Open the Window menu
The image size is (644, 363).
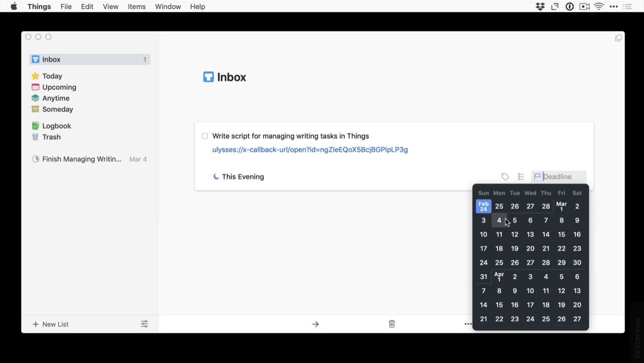(x=168, y=6)
